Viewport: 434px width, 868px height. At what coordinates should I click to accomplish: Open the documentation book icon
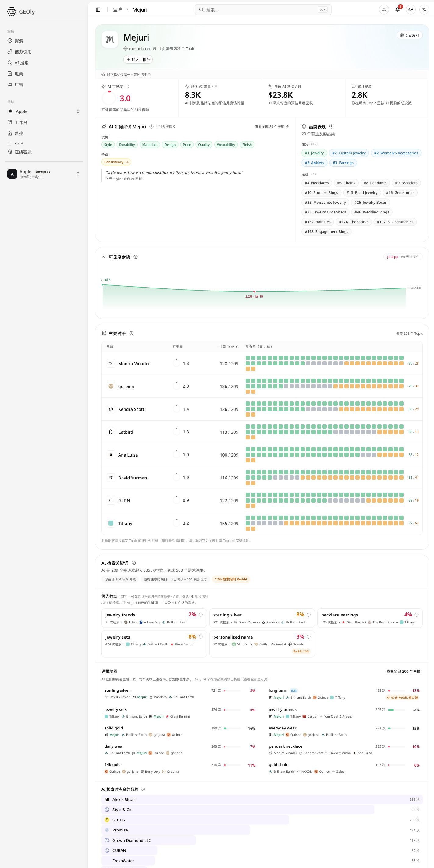pyautogui.click(x=384, y=10)
